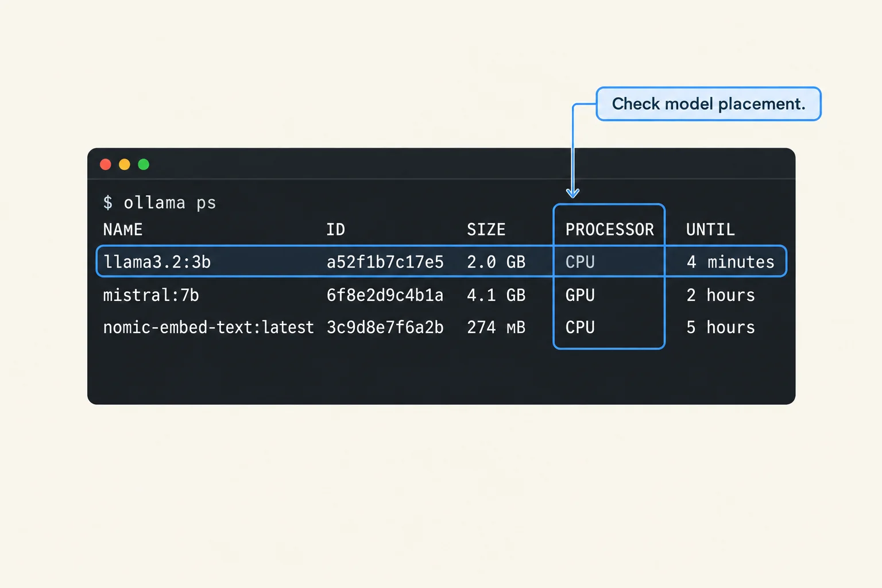Click the ID 3c9d8e7f6a2b

point(385,327)
